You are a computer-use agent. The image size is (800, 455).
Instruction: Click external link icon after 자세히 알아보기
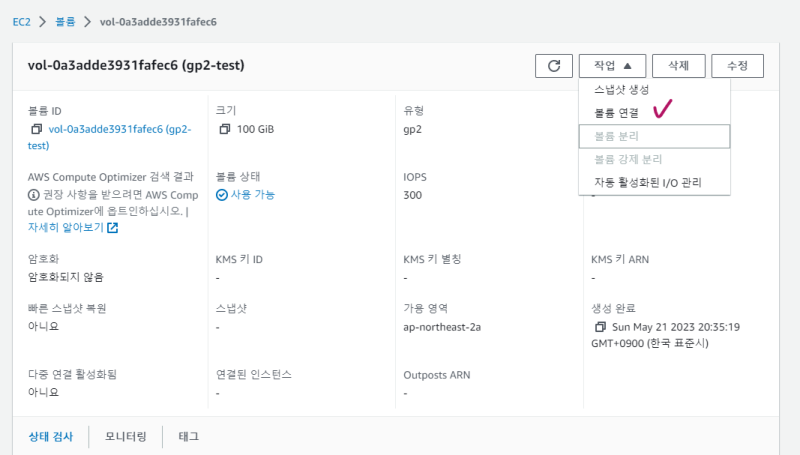pos(113,228)
